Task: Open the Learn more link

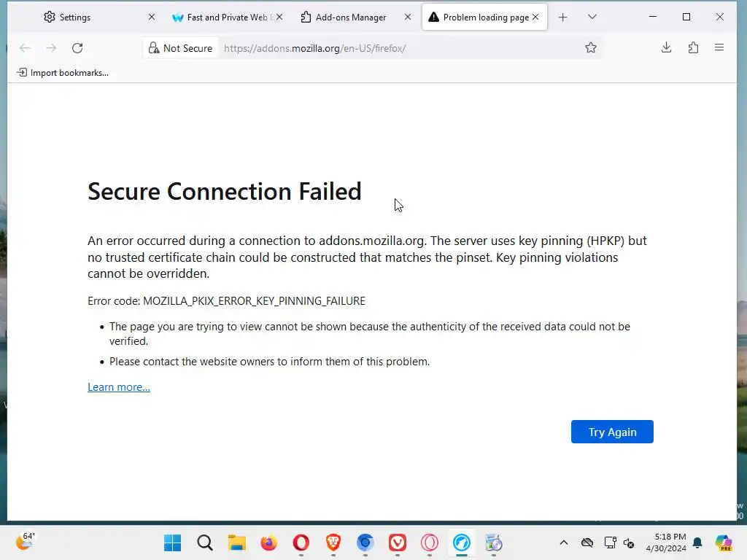Action: pos(119,387)
